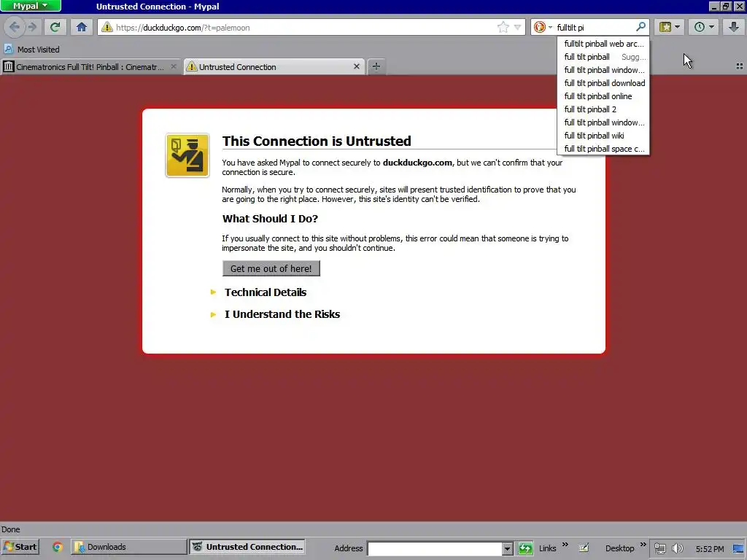Click the pen-and-note icon by Links

(x=584, y=548)
